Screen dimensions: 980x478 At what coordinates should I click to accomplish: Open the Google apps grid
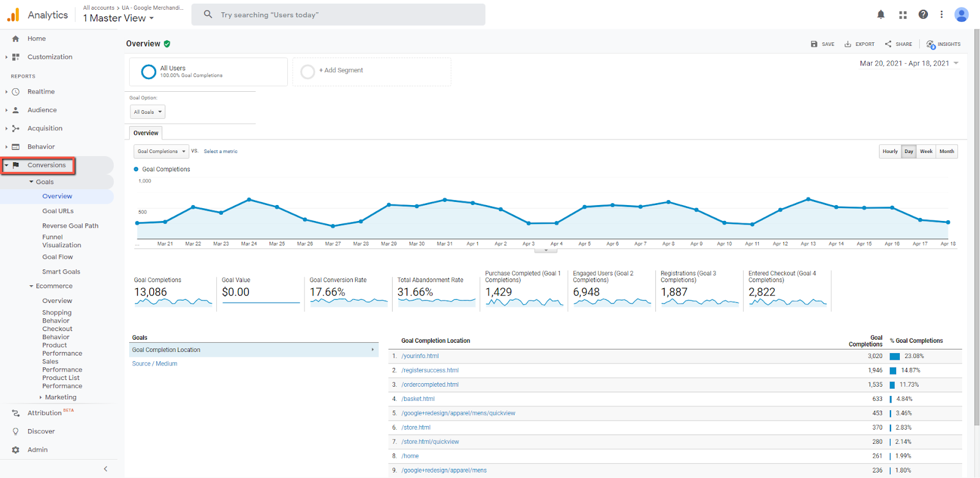pyautogui.click(x=903, y=15)
